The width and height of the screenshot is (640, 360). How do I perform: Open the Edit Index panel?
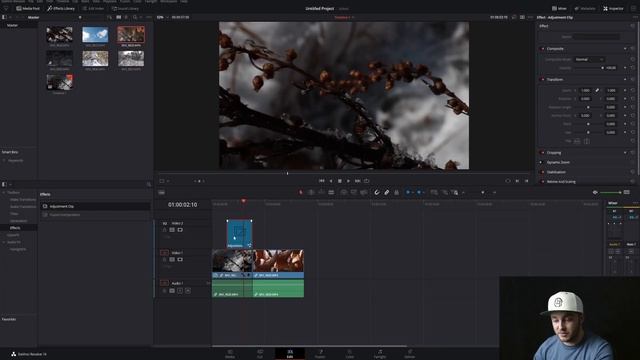[93, 8]
